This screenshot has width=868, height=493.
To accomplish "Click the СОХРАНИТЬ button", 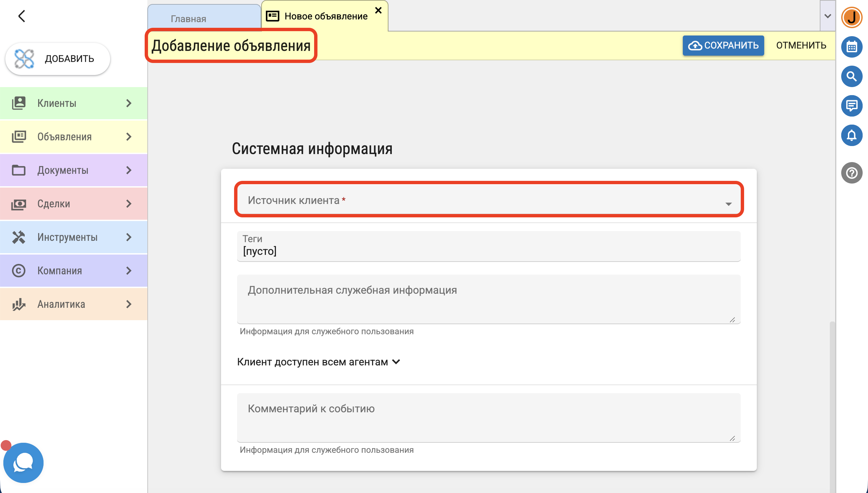I will pyautogui.click(x=723, y=45).
